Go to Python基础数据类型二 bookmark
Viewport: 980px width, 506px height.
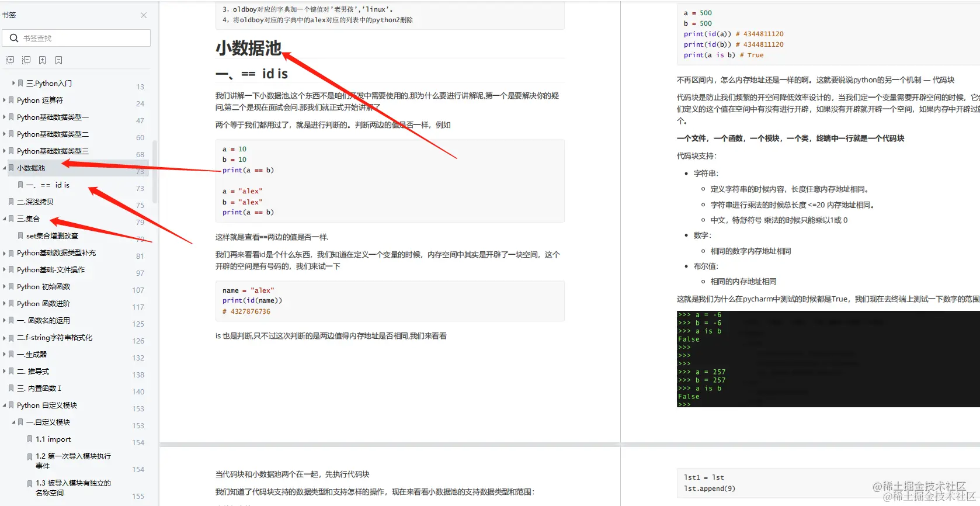[x=53, y=134]
